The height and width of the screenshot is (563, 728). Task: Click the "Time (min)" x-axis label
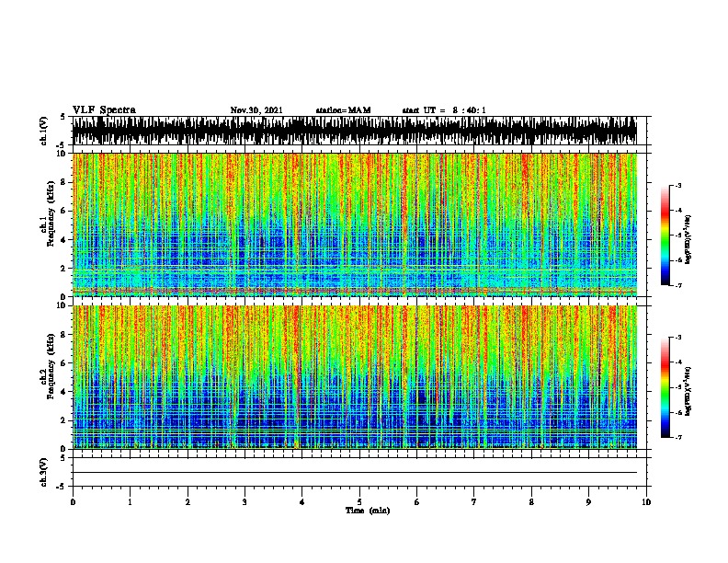(368, 511)
